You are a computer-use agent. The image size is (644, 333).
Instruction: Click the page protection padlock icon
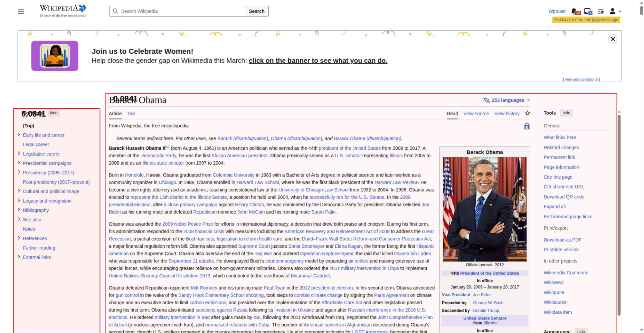point(527,126)
